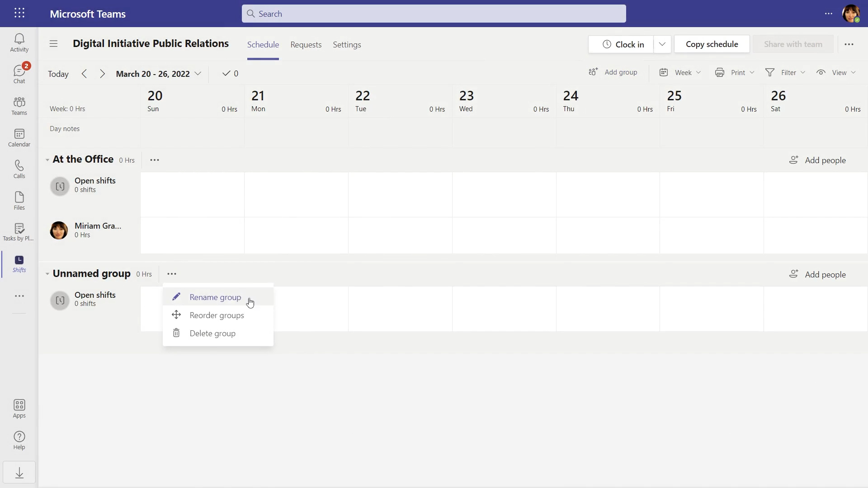Click the Files sidebar icon
The width and height of the screenshot is (868, 488).
pos(19,200)
